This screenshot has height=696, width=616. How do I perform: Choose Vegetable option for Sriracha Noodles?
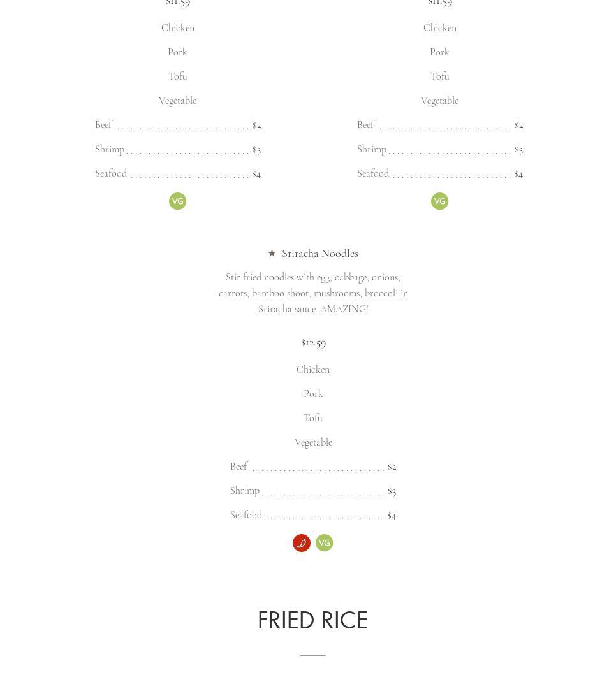313,442
